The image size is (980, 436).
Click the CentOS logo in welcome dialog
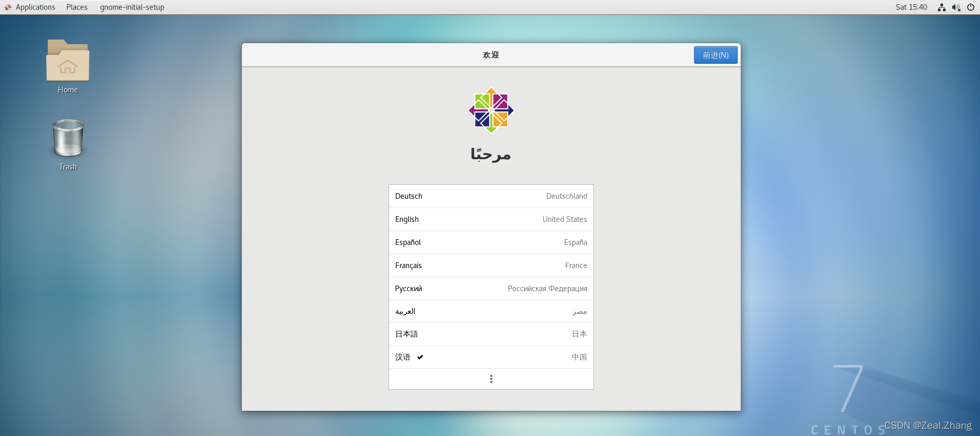[x=491, y=110]
